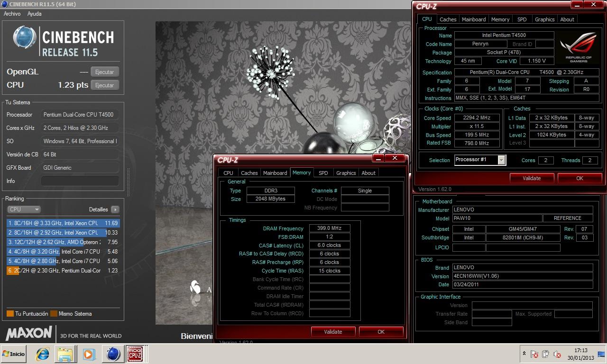Open the Processor #1 selection dropdown
Image resolution: width=607 pixels, height=364 pixels.
(x=480, y=160)
